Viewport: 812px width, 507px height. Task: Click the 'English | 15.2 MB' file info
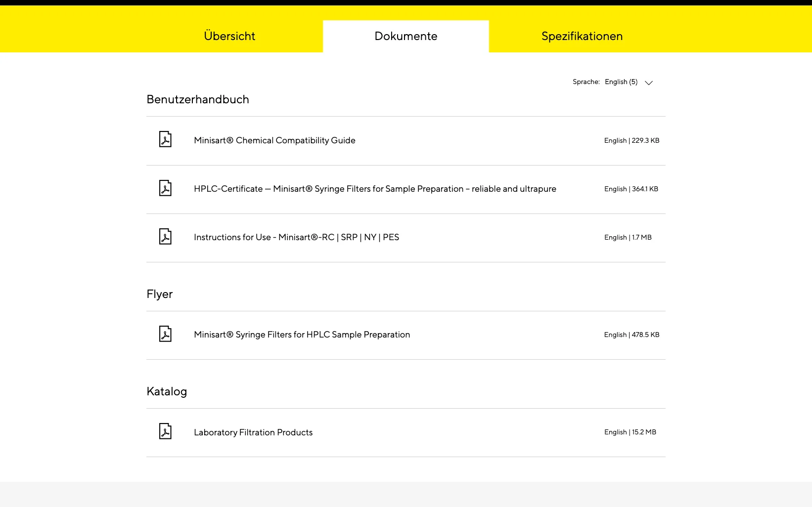tap(630, 432)
